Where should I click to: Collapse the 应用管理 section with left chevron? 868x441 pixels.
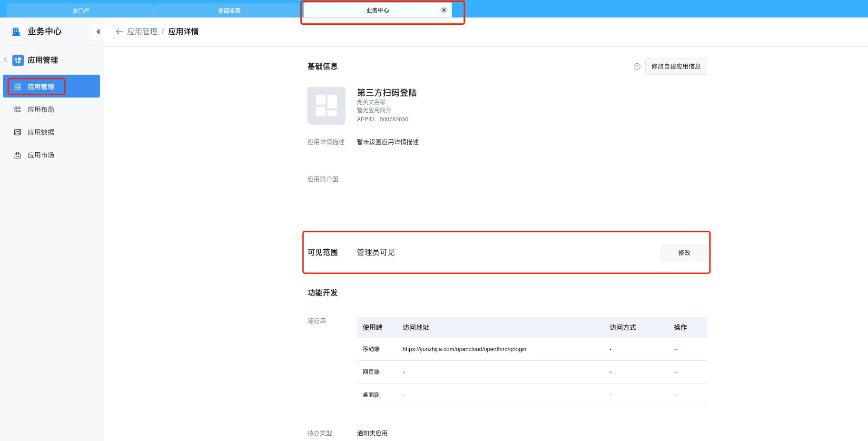[6, 60]
